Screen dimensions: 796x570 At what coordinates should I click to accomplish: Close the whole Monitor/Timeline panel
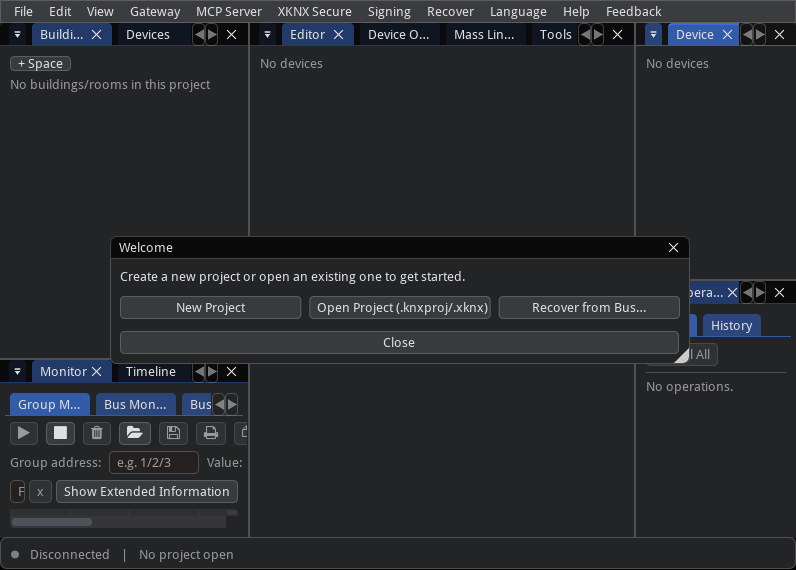(231, 372)
